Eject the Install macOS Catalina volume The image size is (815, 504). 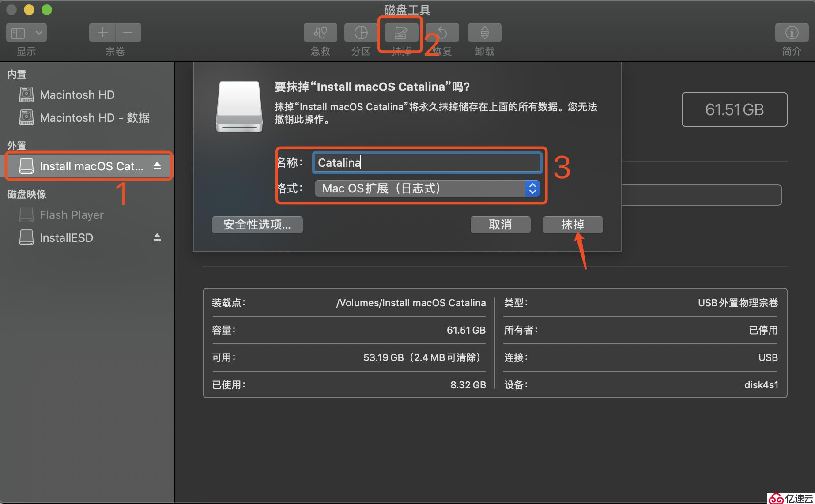point(157,166)
